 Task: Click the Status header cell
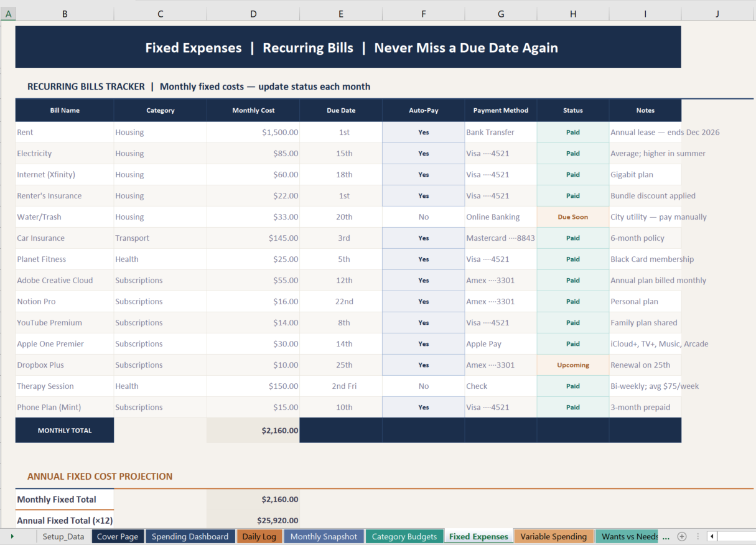coord(573,110)
